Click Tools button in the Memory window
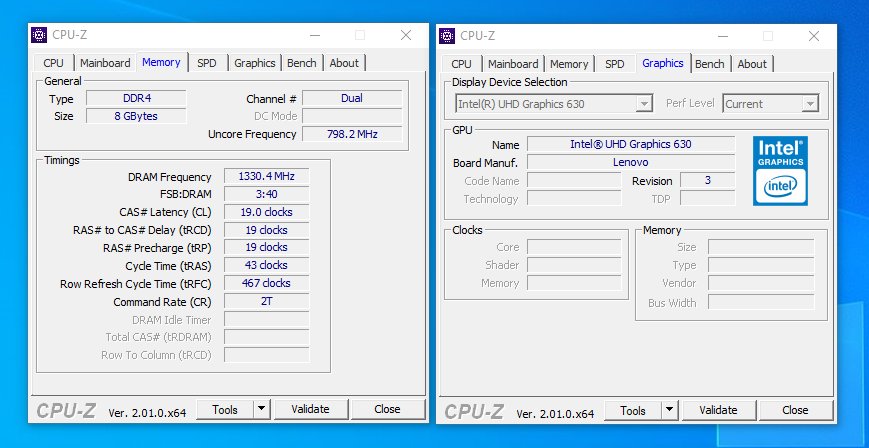This screenshot has height=448, width=869. pos(225,410)
